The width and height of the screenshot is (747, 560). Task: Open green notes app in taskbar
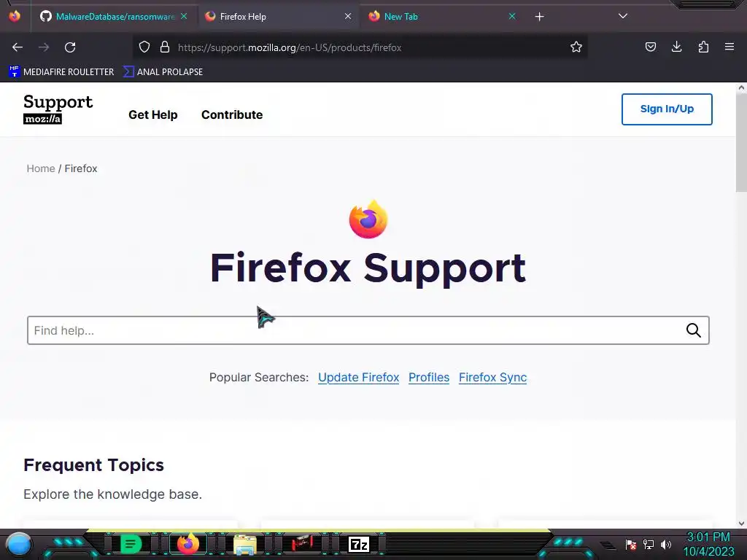pos(130,544)
